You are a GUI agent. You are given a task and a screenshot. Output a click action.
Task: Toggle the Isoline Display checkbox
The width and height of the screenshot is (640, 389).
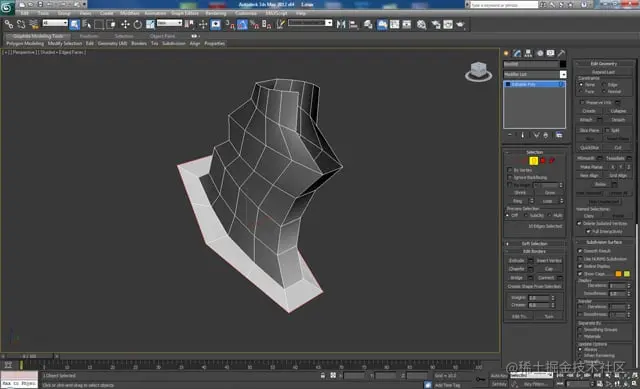pos(580,266)
